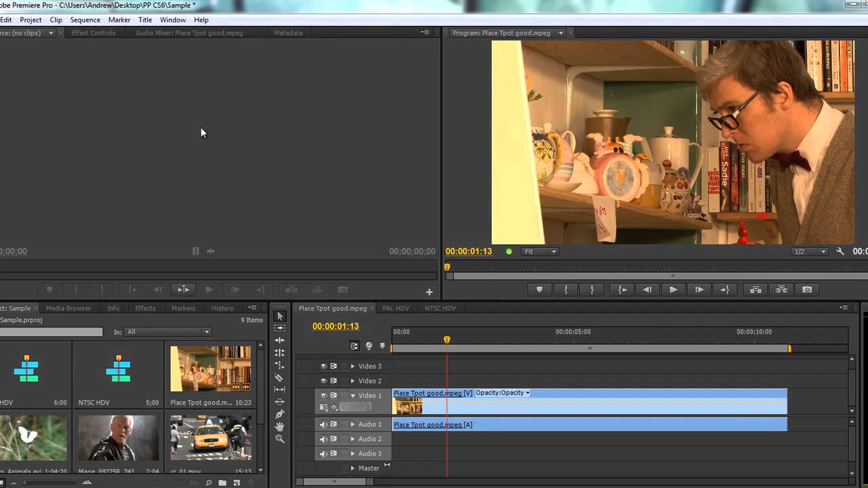Viewport: 868px width, 488px height.
Task: Expand the Video 3 track
Action: pyautogui.click(x=353, y=366)
